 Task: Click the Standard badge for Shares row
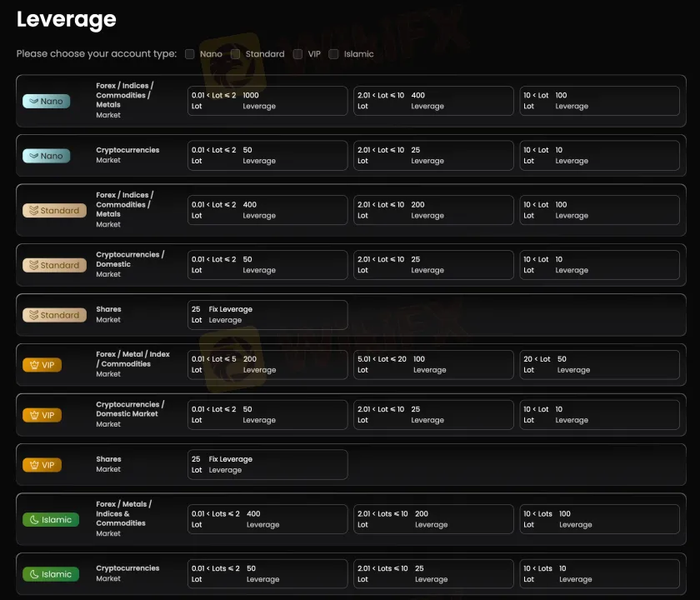pos(54,315)
